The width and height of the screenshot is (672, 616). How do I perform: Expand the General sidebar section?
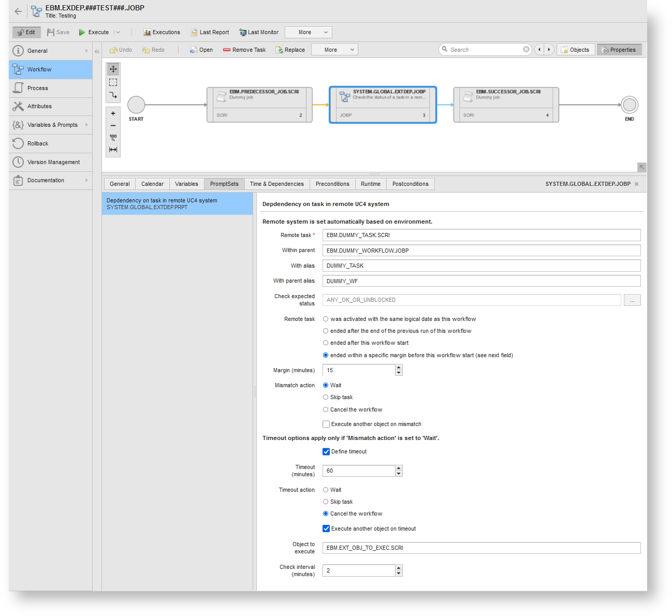point(86,51)
